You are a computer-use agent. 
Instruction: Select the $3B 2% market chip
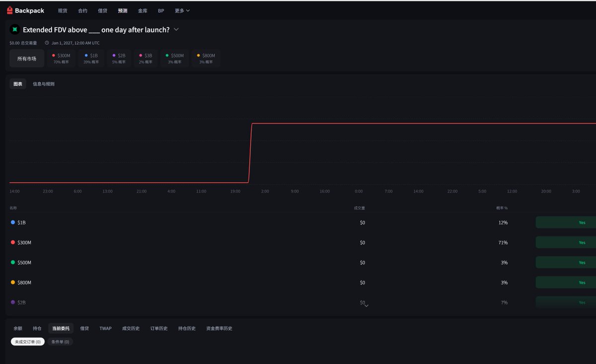click(x=146, y=59)
